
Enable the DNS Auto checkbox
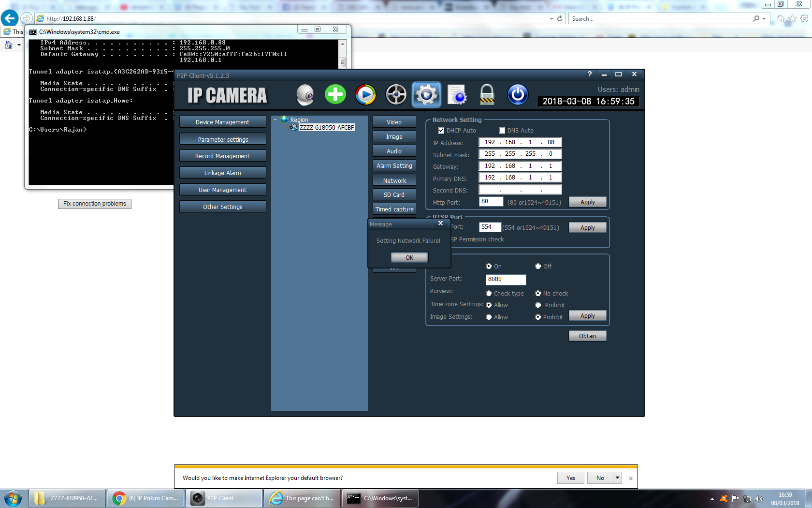(x=502, y=131)
